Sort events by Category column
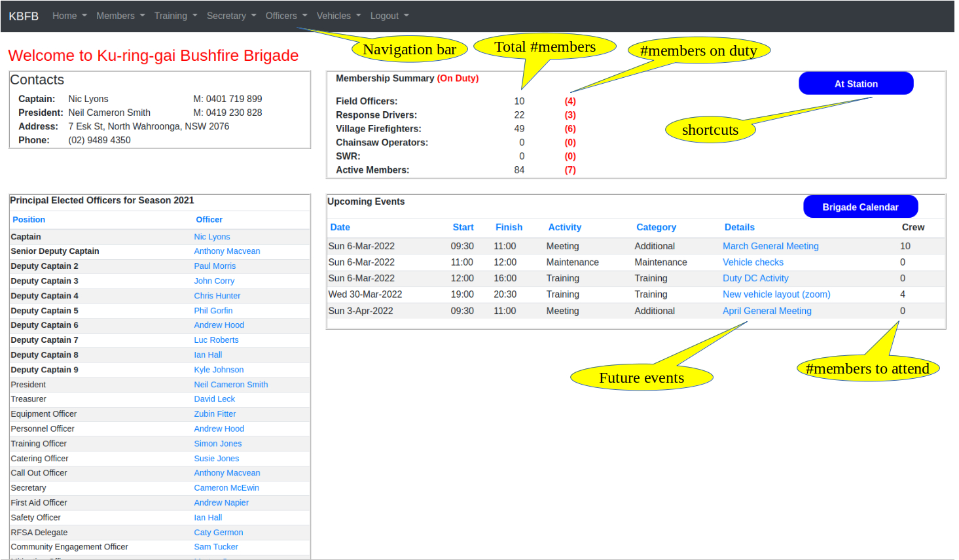Image resolution: width=959 pixels, height=560 pixels. click(x=656, y=227)
